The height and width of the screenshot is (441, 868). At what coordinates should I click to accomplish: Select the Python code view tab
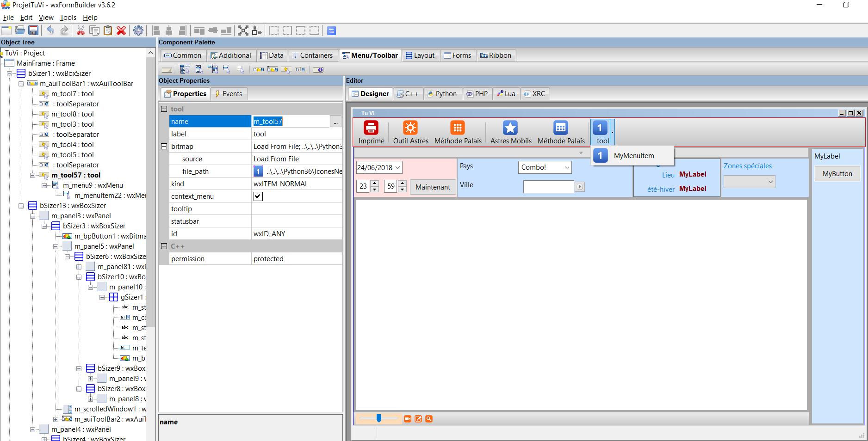(442, 93)
